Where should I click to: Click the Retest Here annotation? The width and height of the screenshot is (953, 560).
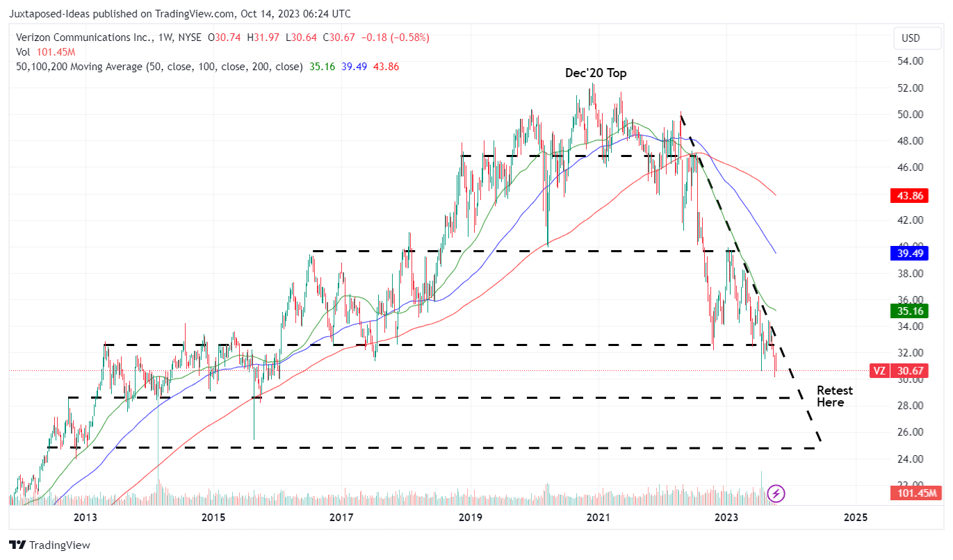[833, 396]
